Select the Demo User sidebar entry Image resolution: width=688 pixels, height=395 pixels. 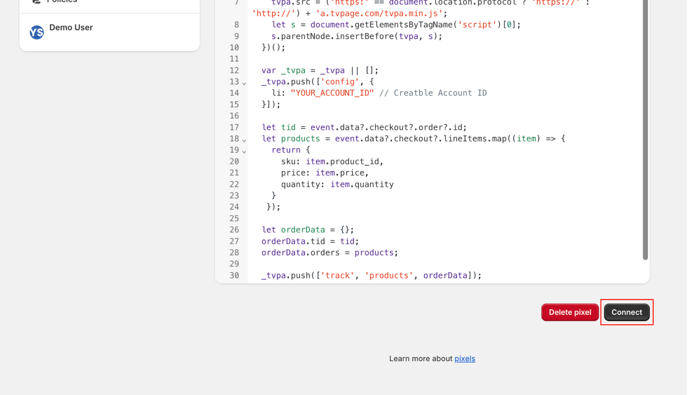click(x=109, y=32)
